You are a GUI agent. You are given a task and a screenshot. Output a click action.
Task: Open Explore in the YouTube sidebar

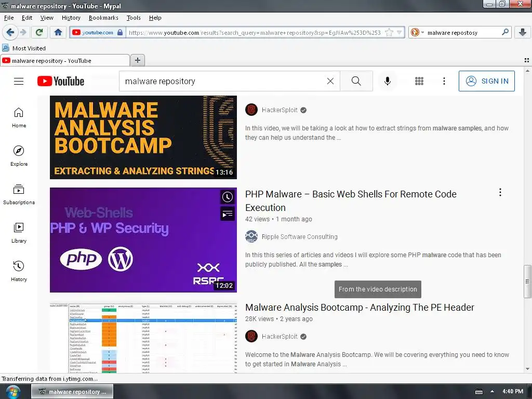tap(19, 156)
